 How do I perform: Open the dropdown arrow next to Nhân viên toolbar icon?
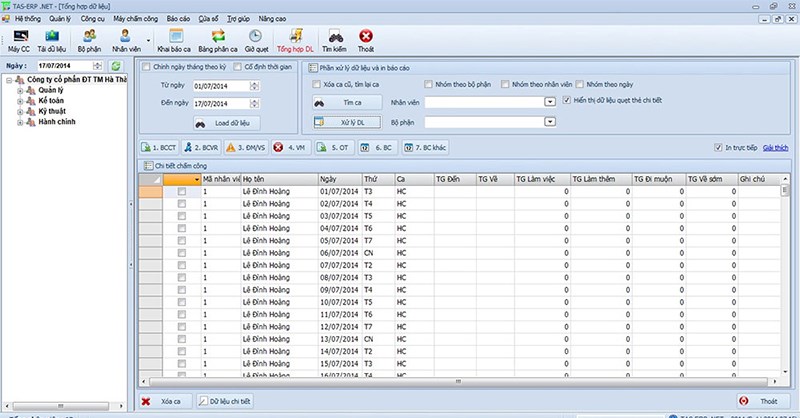[148, 40]
